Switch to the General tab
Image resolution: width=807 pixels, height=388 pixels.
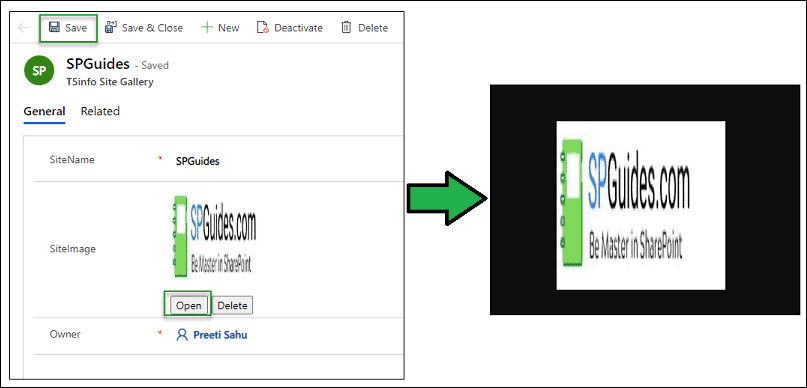[x=44, y=111]
